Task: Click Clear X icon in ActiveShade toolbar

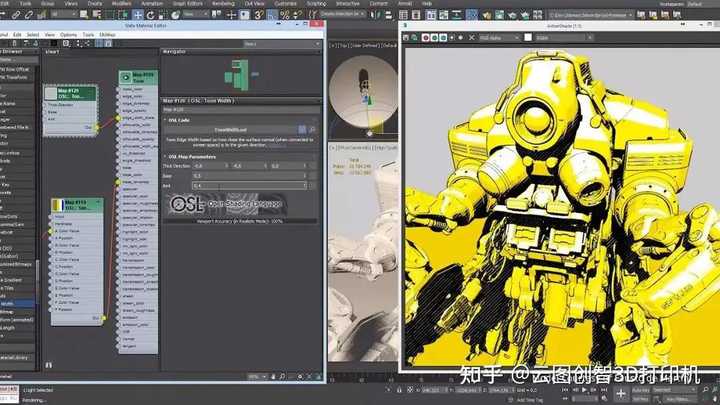Action: pyautogui.click(x=472, y=38)
